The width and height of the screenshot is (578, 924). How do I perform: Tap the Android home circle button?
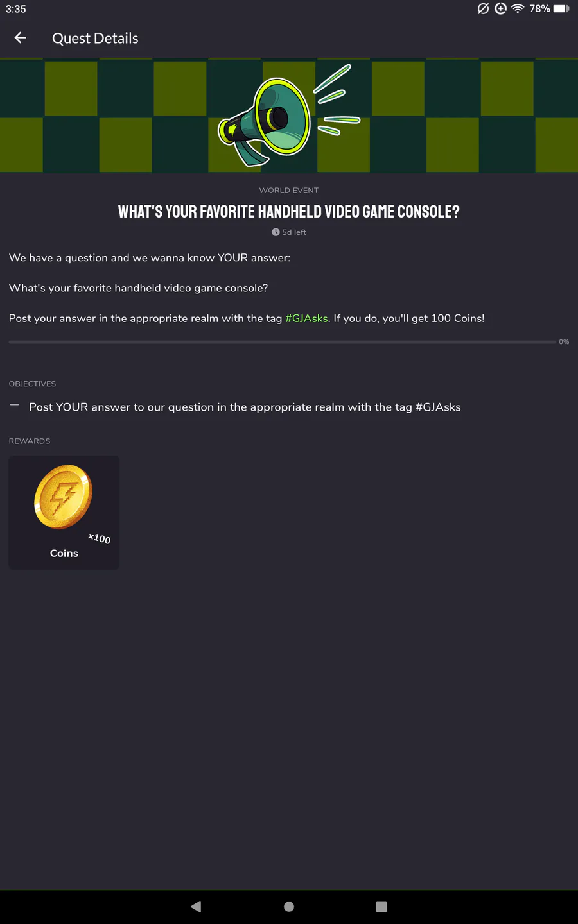coord(289,906)
